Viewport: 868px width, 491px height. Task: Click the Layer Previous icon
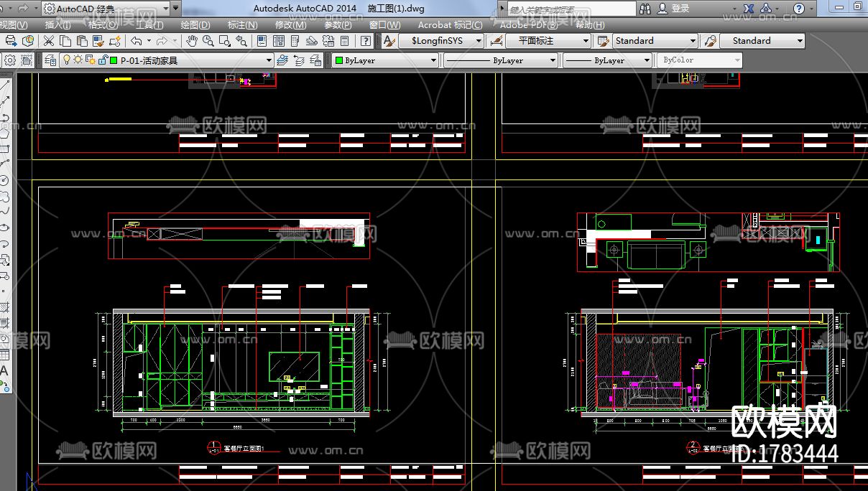[x=299, y=60]
